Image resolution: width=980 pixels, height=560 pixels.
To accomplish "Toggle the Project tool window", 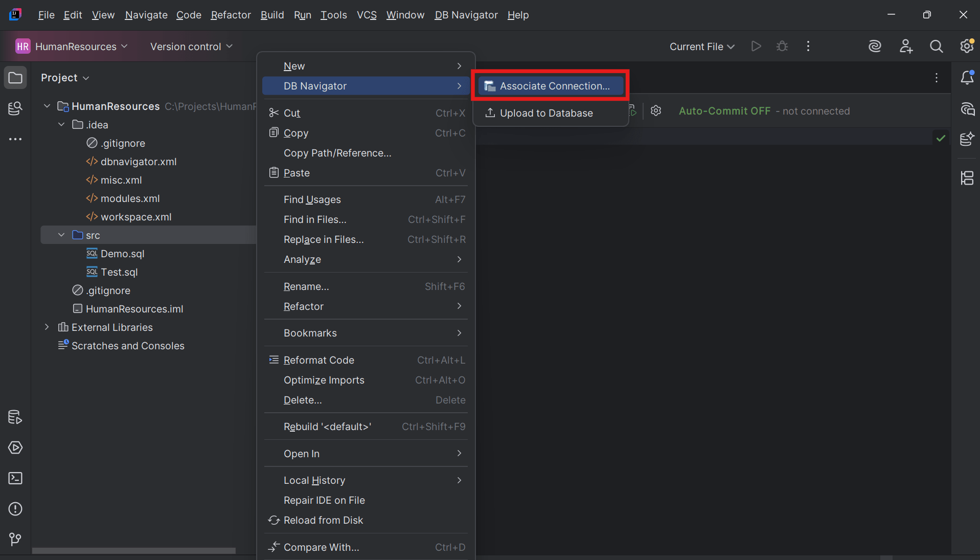I will tap(15, 77).
